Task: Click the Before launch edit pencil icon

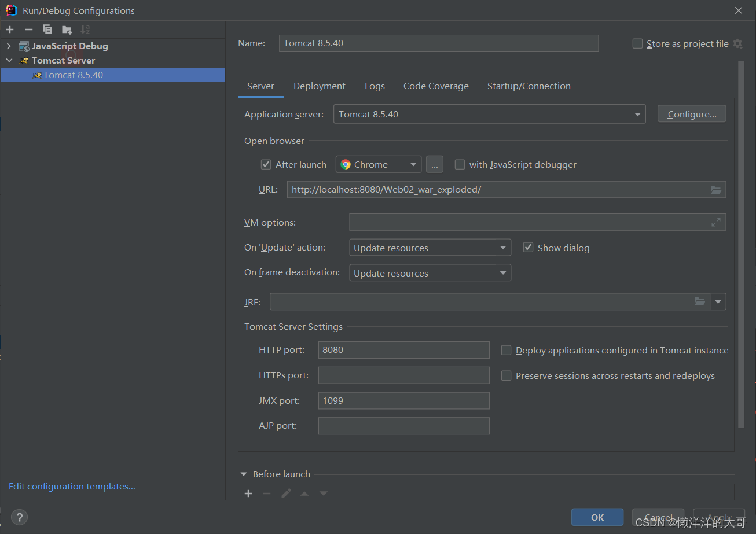Action: [x=286, y=494]
